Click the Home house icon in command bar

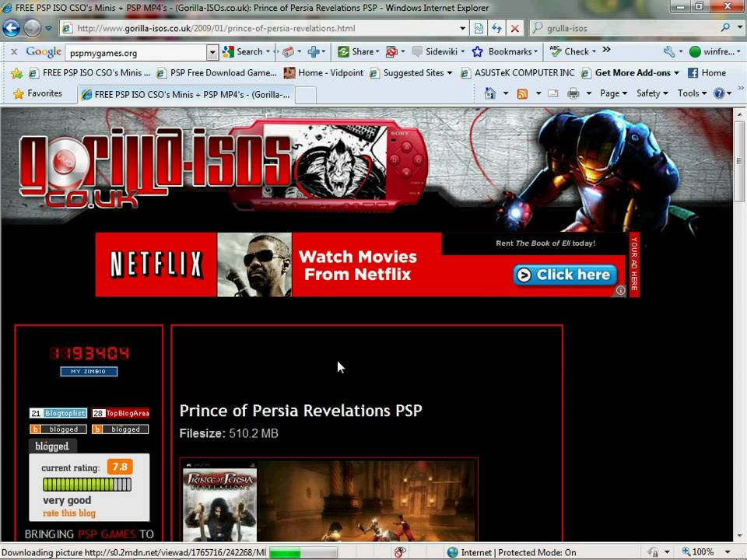489,93
